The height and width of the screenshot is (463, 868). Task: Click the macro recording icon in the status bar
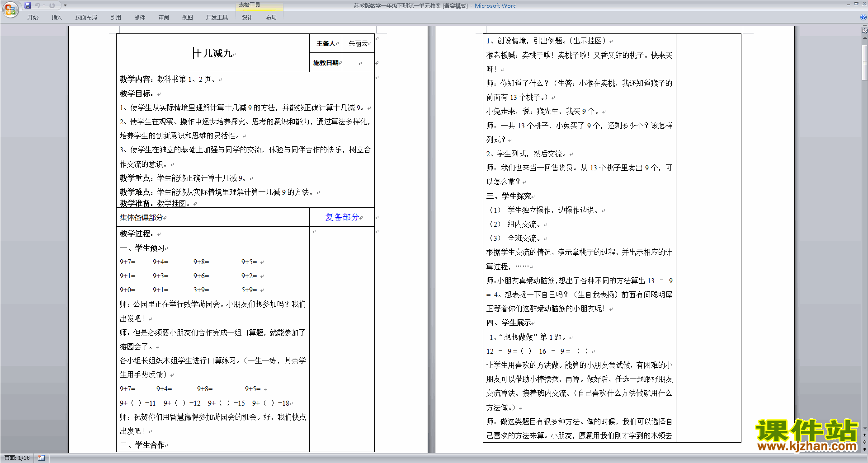[x=42, y=458]
